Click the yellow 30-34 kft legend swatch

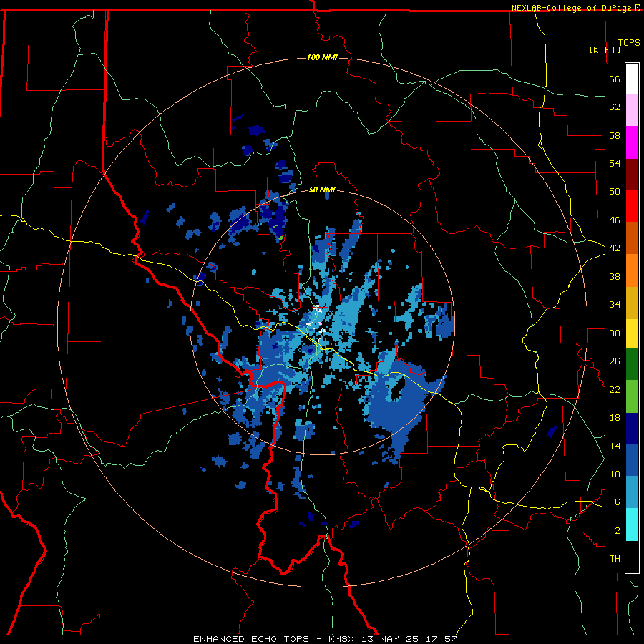(632, 333)
